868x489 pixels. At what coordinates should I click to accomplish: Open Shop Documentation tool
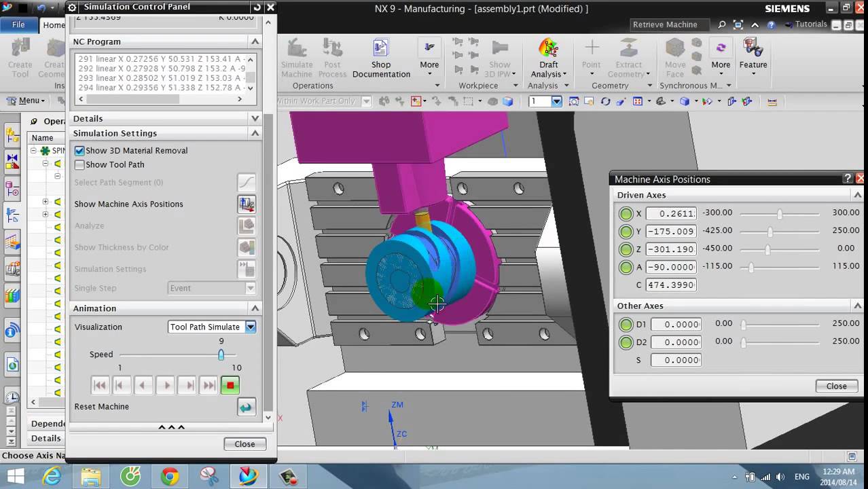point(381,59)
